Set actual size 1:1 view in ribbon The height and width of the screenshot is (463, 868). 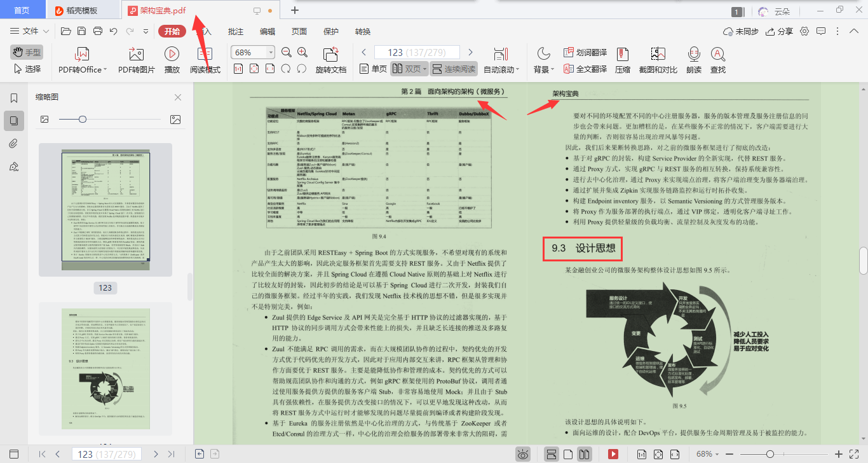[x=238, y=69]
